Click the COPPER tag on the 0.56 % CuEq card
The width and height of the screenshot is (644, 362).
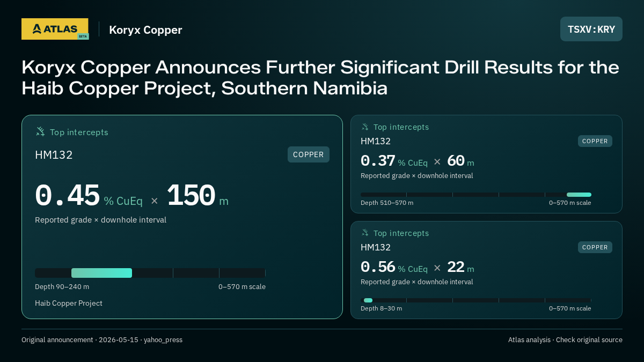click(x=595, y=247)
